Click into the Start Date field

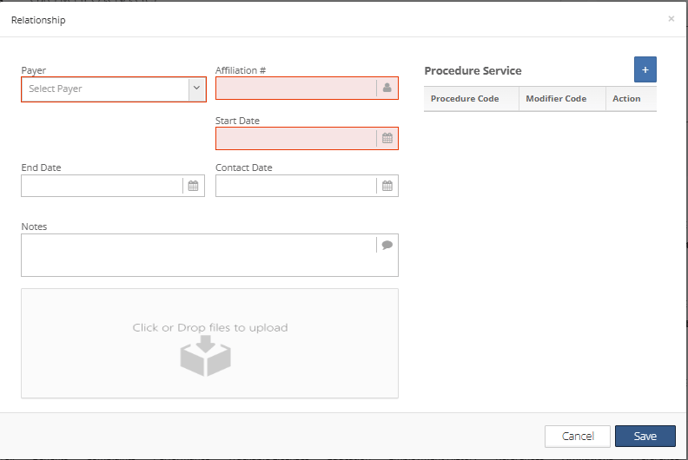(295, 138)
